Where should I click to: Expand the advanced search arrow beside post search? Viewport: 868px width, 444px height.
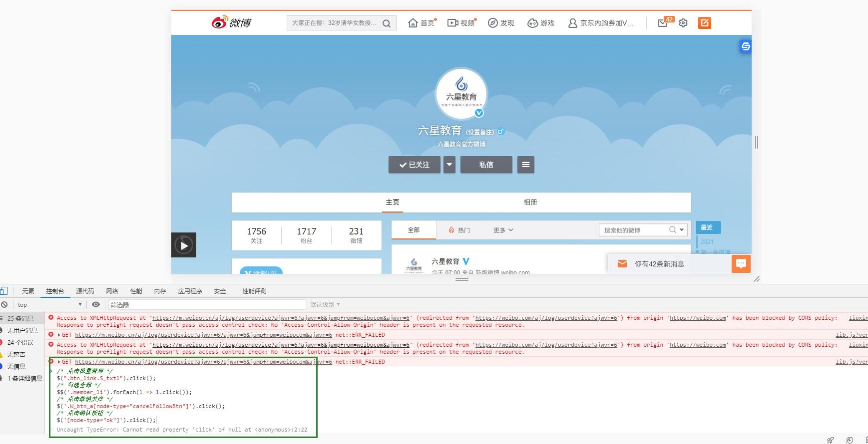682,230
